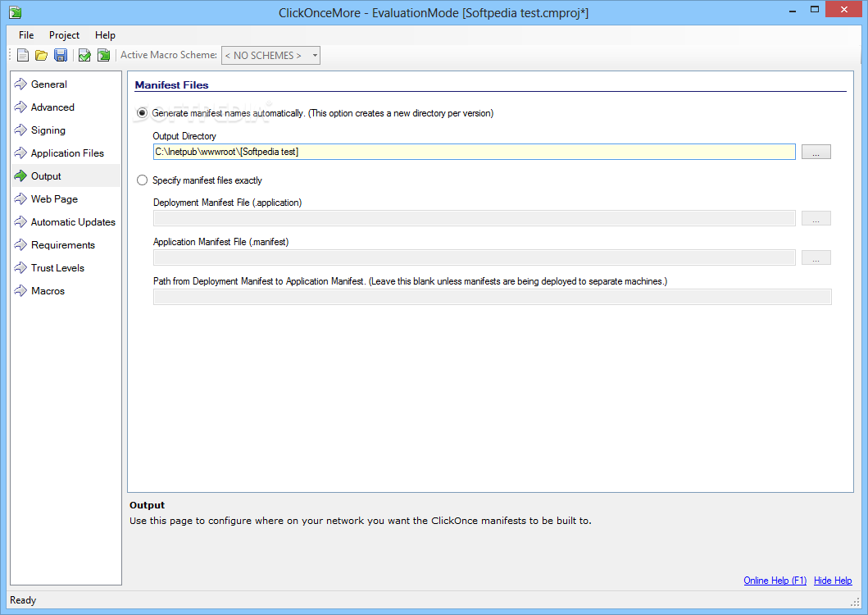Click the ClickOnceMore app icon in title bar
The image size is (868, 615).
pyautogui.click(x=15, y=12)
